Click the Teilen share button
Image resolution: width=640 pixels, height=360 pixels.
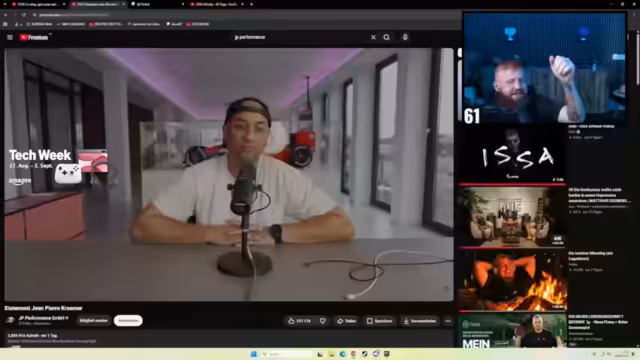coord(346,321)
